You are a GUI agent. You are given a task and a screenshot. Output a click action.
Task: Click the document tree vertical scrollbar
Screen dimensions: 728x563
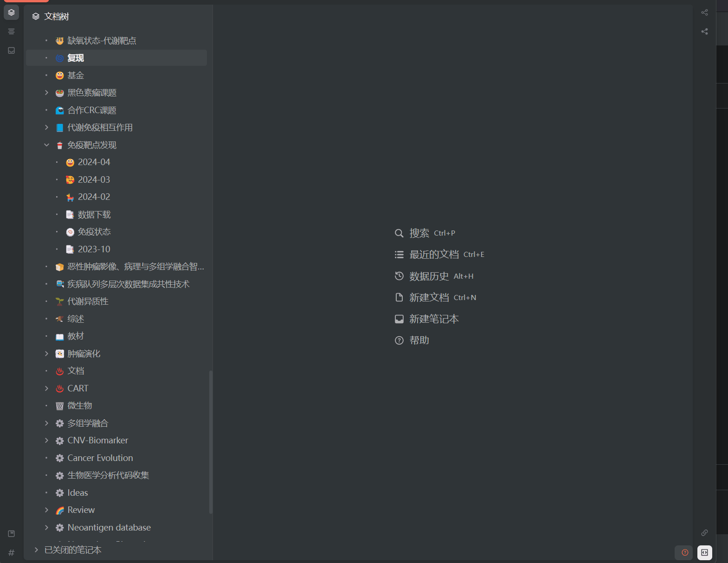tap(211, 442)
